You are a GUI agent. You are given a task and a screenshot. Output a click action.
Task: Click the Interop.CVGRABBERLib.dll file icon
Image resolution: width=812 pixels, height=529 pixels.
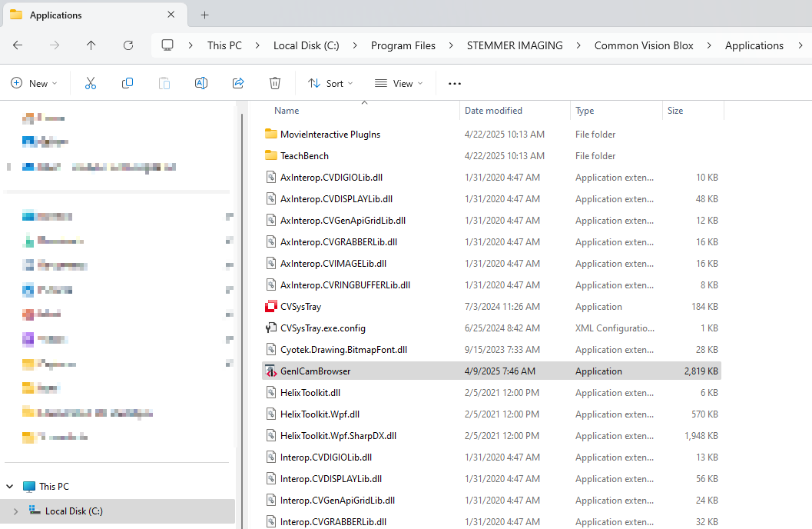tap(271, 522)
